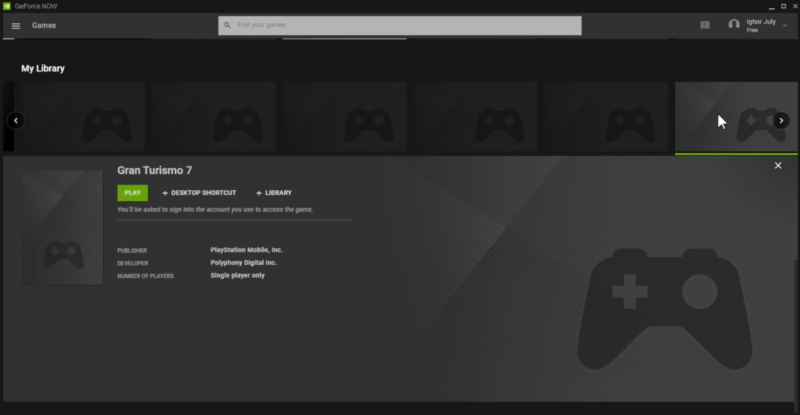Go to next library games arrow
Viewport: 800px width, 415px height.
(x=781, y=120)
